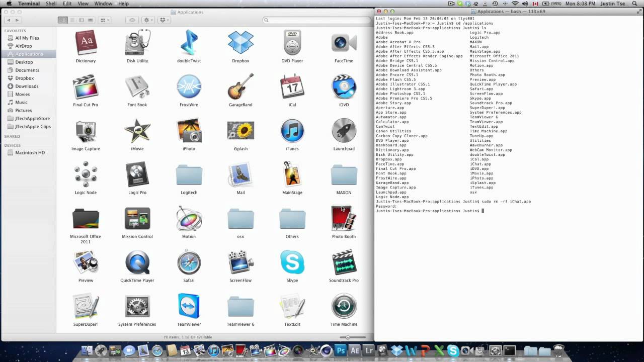Select Macintosh HD under Devices
Viewport: 644px width, 362px height.
30,152
